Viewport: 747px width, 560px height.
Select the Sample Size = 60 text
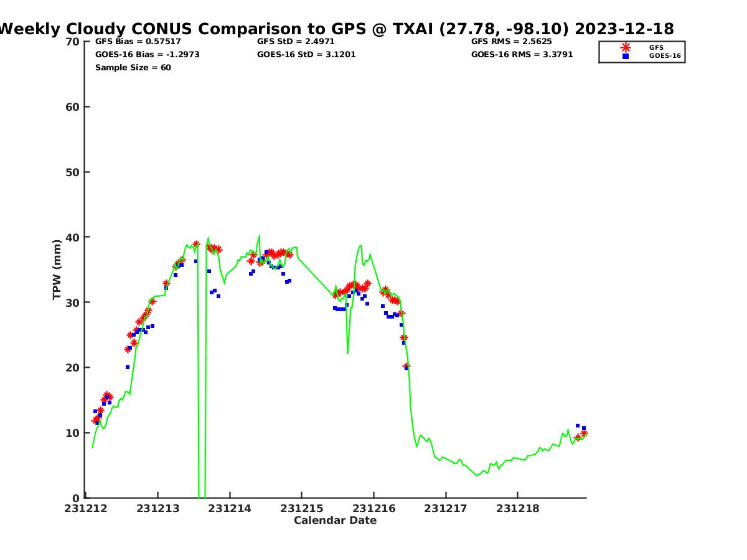pyautogui.click(x=133, y=68)
